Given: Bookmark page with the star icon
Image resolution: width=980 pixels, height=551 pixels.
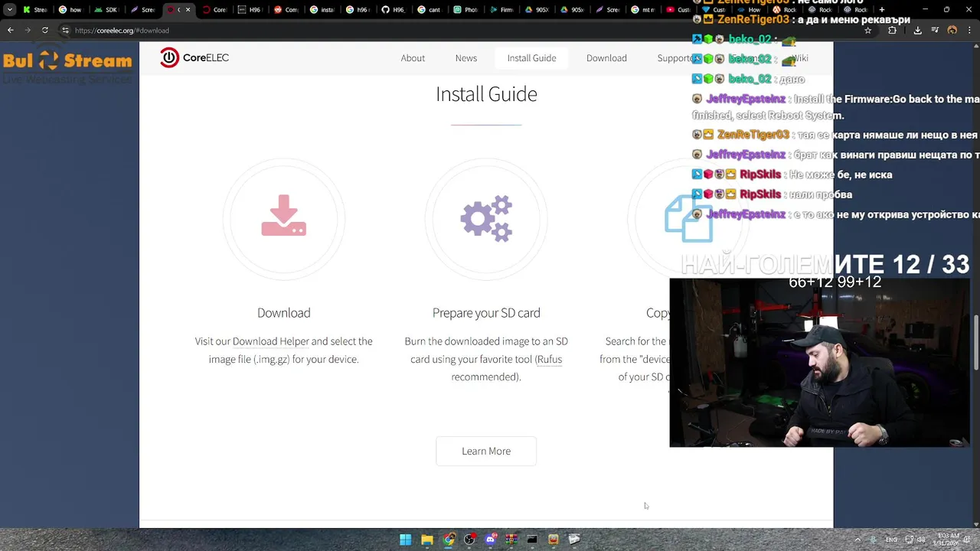Looking at the screenshot, I should click(867, 31).
